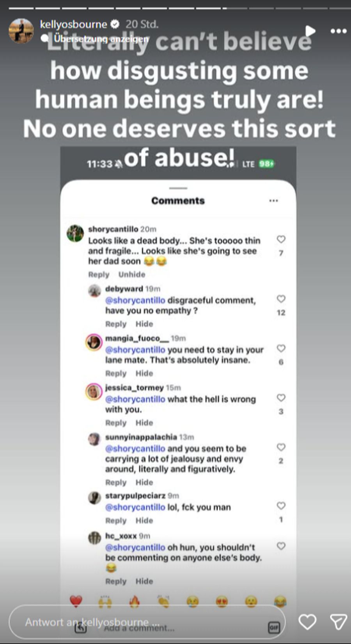351x644 pixels.
Task: Tap the heart-eyes emoji reaction
Action: (222, 601)
